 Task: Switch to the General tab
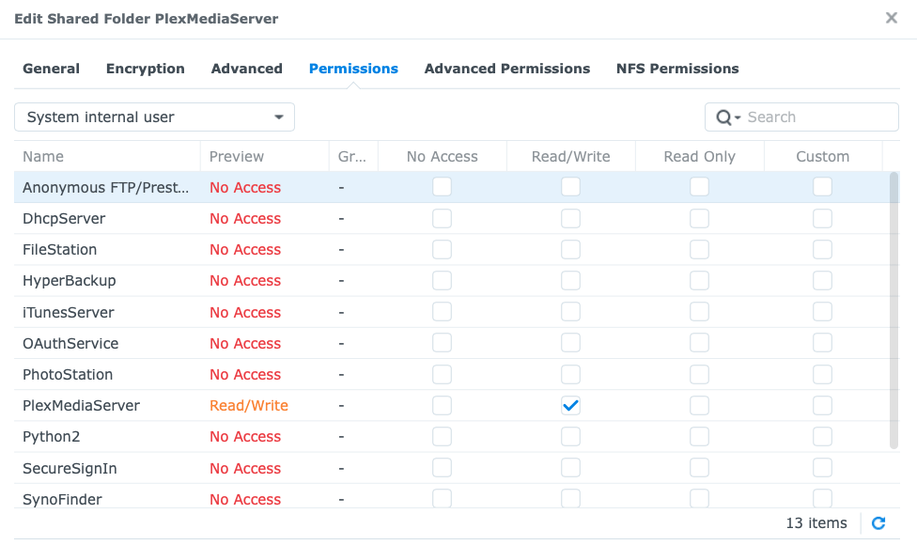(x=51, y=69)
